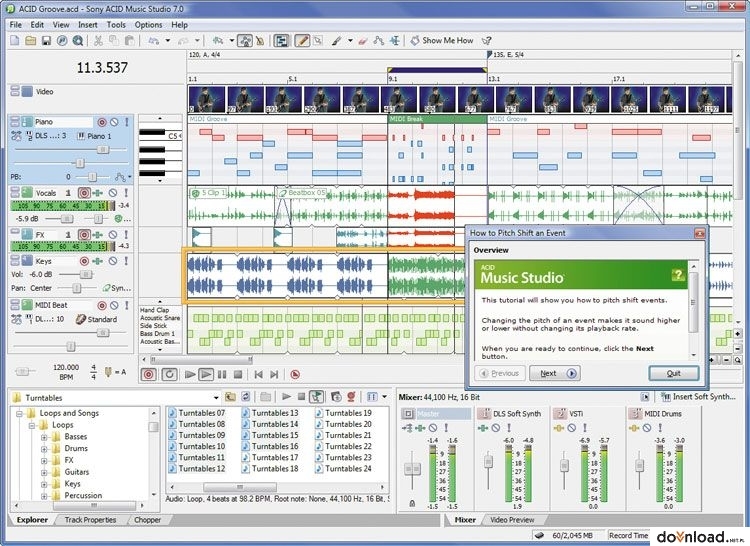Click Explorer refresh icon
Image resolution: width=750 pixels, height=546 pixels.
tap(246, 397)
